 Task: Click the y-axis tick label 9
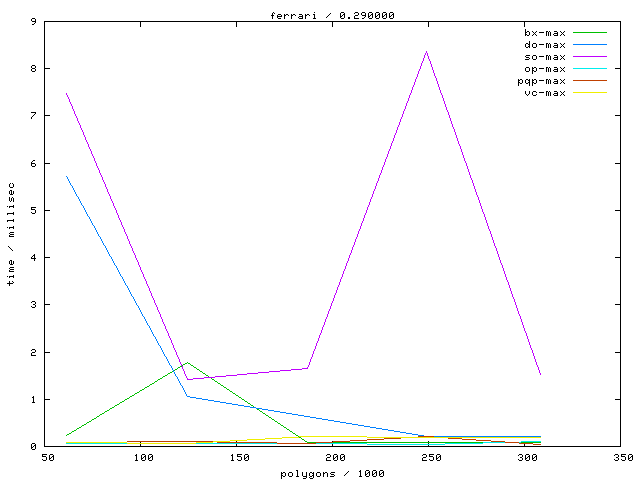(x=35, y=21)
